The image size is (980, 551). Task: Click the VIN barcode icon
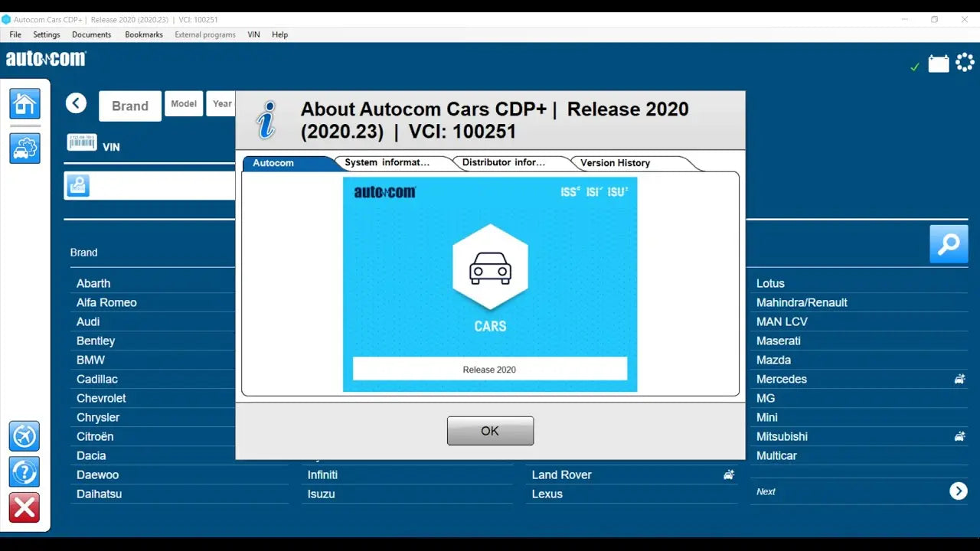click(x=82, y=142)
